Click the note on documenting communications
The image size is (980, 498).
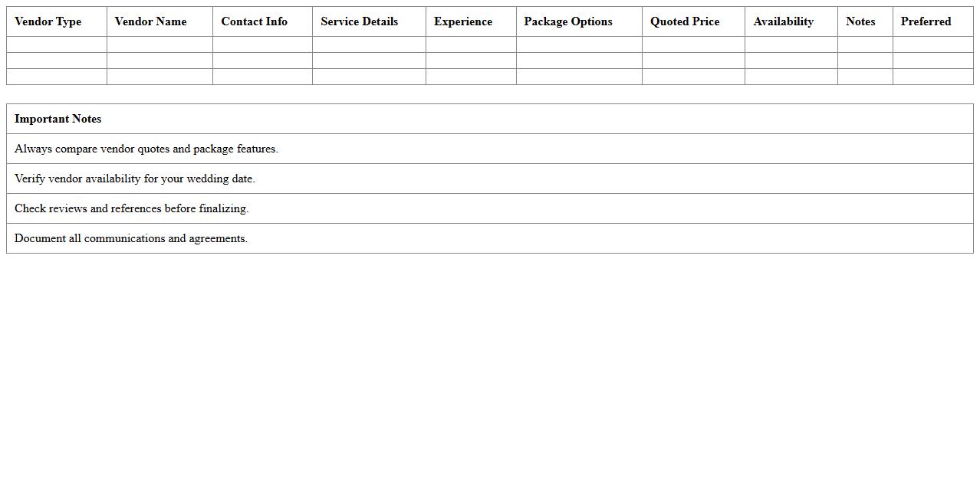tap(131, 238)
